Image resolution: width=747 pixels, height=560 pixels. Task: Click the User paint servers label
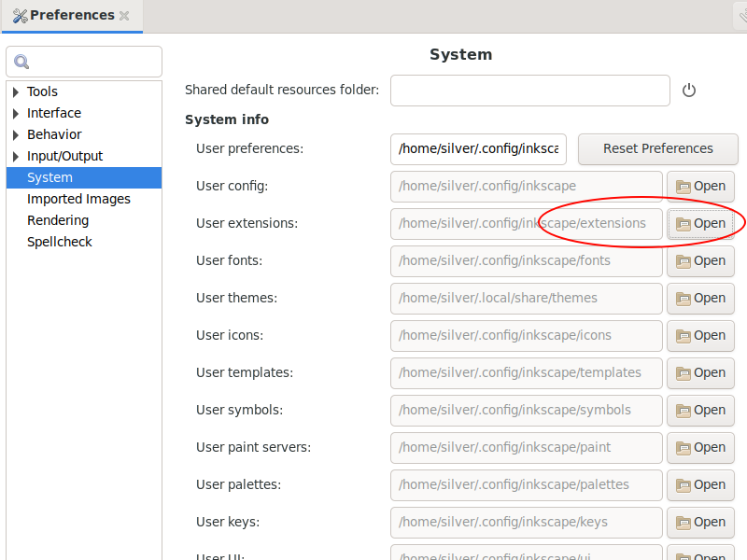point(253,448)
